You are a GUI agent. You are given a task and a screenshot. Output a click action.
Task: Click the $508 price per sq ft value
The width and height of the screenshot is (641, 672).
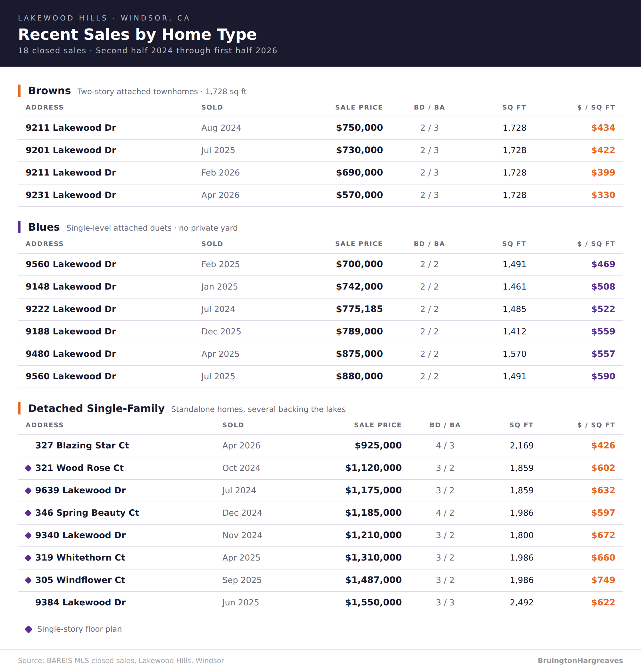pyautogui.click(x=603, y=287)
